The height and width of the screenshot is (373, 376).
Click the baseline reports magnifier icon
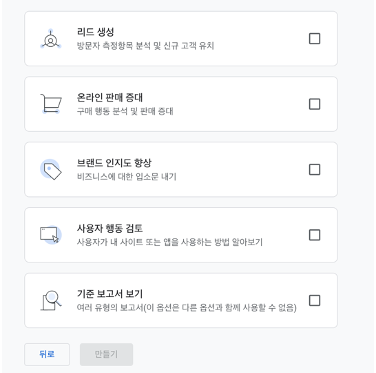(51, 300)
